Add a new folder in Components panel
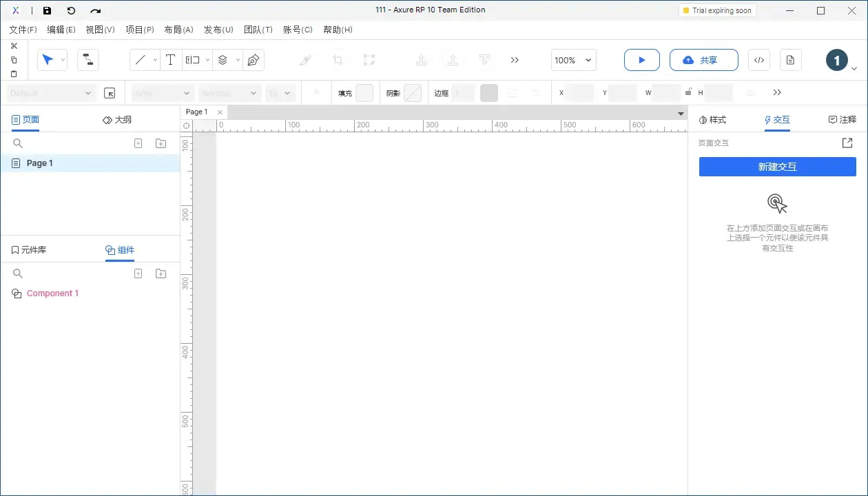This screenshot has width=868, height=496. [161, 273]
